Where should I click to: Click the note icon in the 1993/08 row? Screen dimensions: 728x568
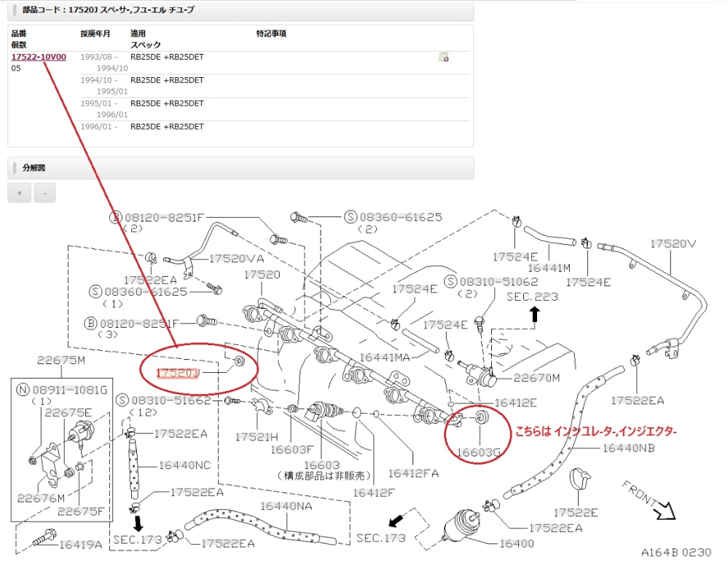coord(443,57)
